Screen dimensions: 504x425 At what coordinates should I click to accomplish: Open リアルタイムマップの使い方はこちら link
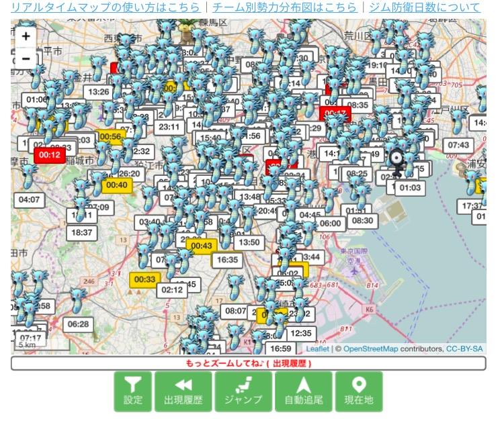pyautogui.click(x=106, y=7)
